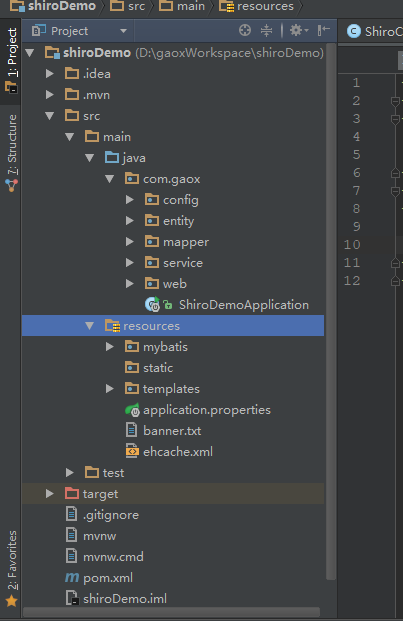Viewport: 403px width, 621px height.
Task: Toggle the fold marker on editor line 6
Action: (395, 173)
